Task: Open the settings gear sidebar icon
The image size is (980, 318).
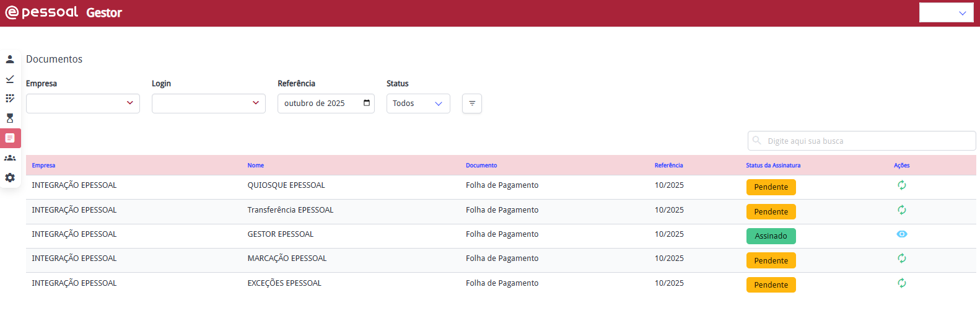Action: 10,178
